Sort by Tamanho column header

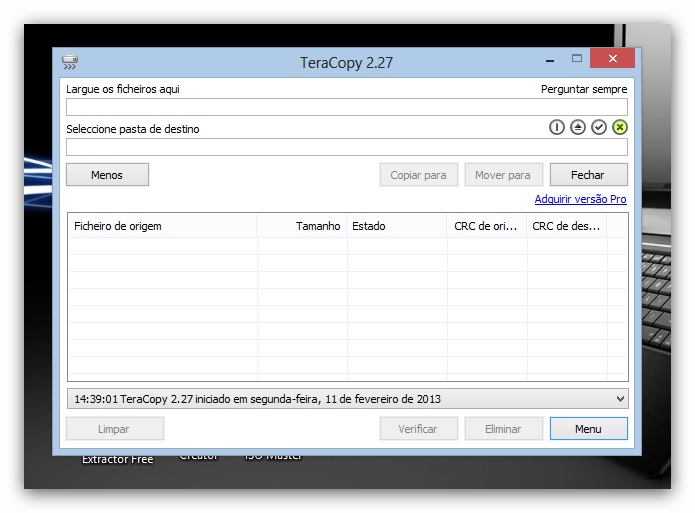tap(301, 226)
